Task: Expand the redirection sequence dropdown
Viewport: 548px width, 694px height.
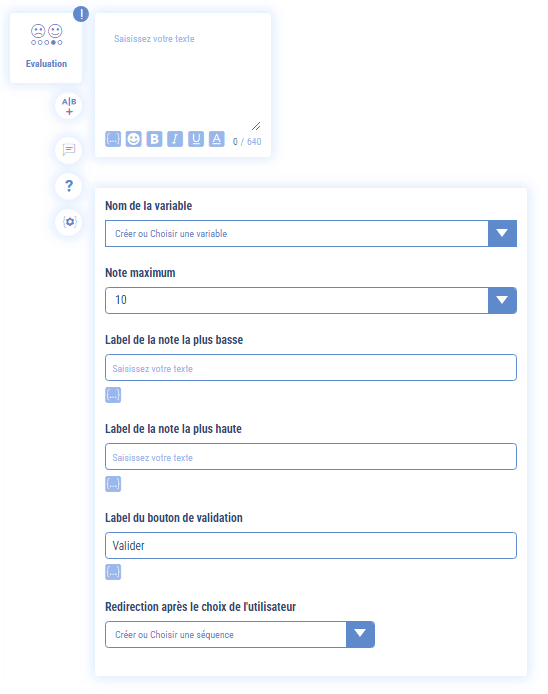Action: pyautogui.click(x=360, y=634)
